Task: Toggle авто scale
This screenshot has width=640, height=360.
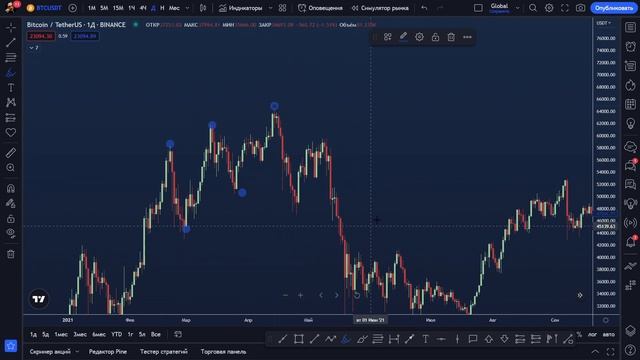Action: [609, 334]
